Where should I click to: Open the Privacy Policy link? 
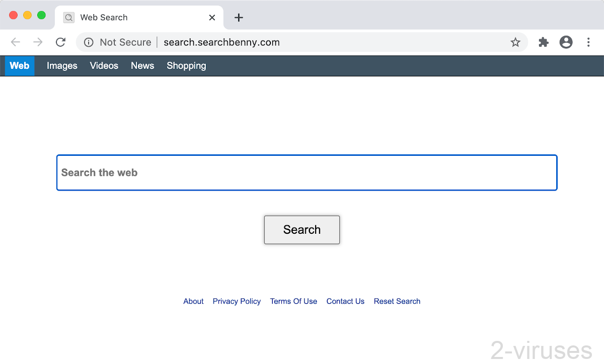[x=237, y=301]
